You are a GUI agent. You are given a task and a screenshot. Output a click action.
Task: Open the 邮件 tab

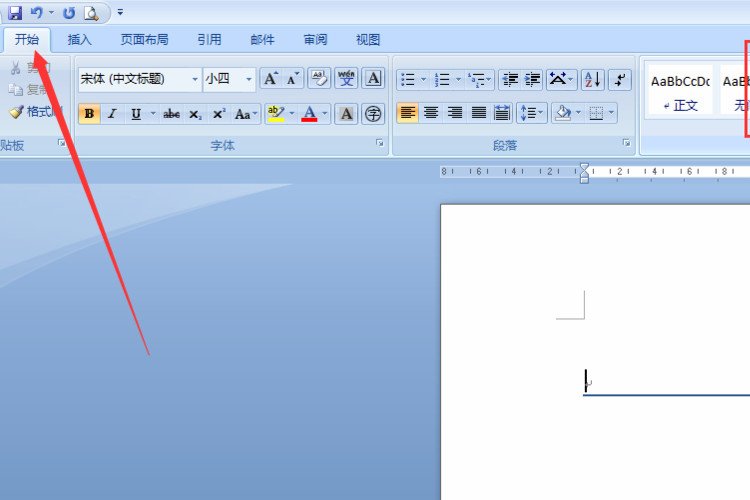pyautogui.click(x=263, y=40)
